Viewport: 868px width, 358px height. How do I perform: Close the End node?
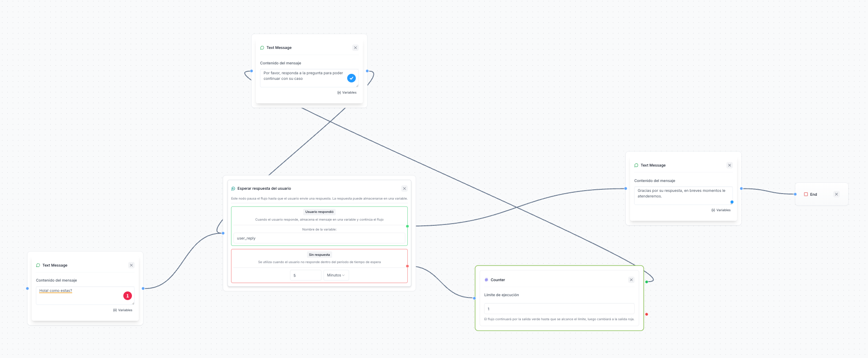click(x=837, y=194)
